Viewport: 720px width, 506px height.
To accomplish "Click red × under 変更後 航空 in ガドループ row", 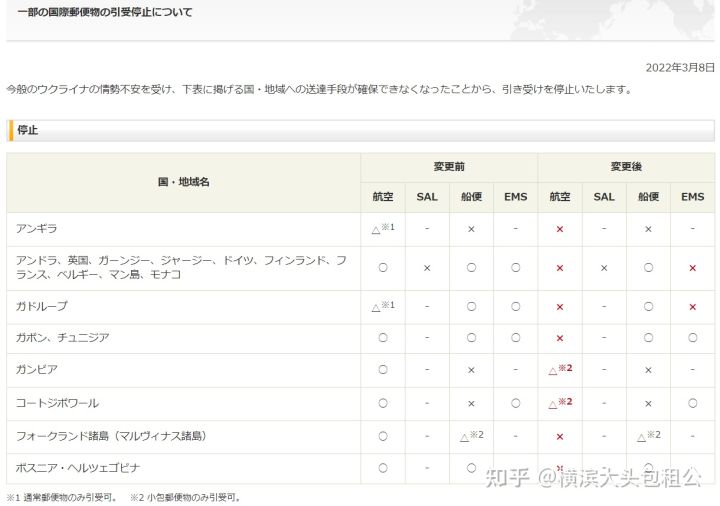I will 560,307.
